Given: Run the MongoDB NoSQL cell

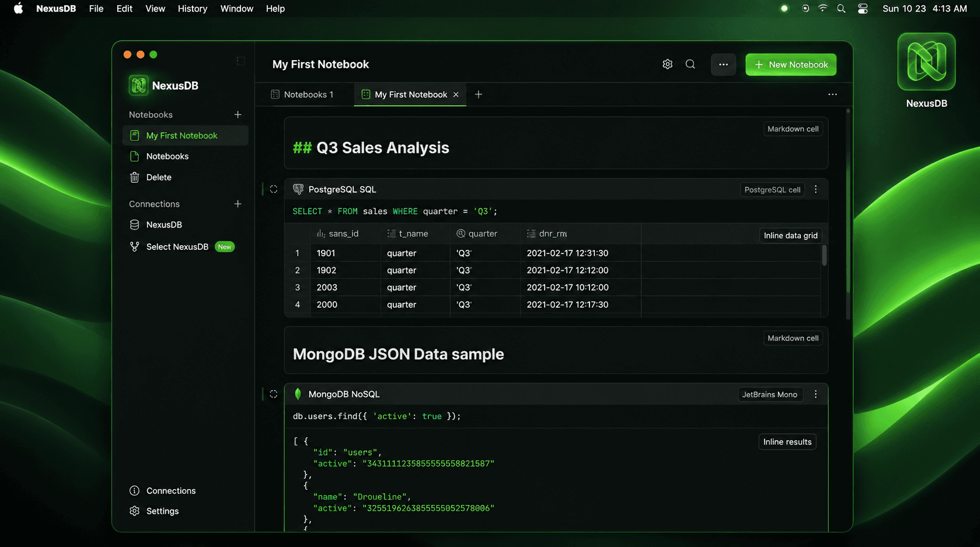Looking at the screenshot, I should [273, 394].
